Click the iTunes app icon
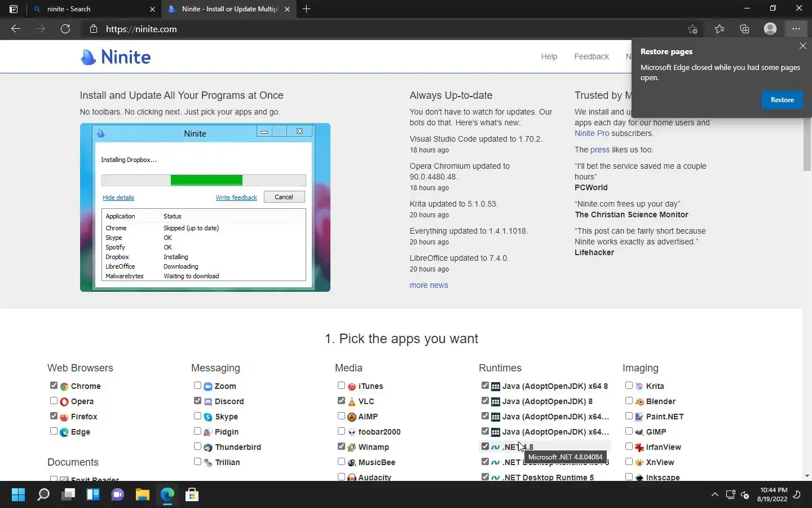 point(352,387)
